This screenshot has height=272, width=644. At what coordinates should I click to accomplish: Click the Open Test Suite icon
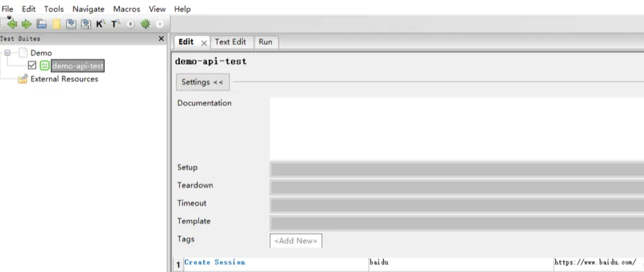[42, 24]
